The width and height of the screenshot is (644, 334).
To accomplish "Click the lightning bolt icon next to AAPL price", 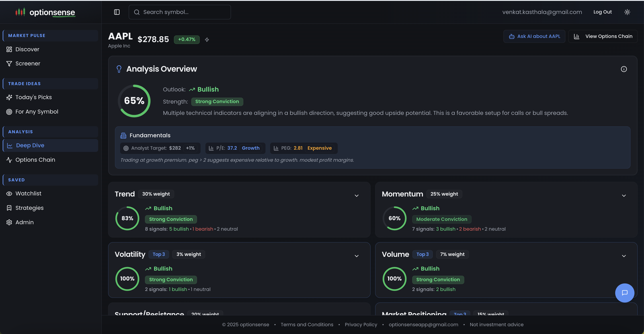I will pos(207,39).
